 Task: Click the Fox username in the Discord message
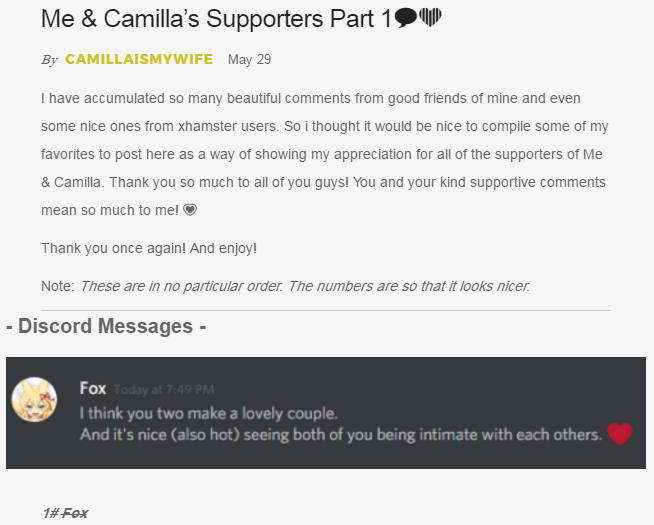pos(93,388)
